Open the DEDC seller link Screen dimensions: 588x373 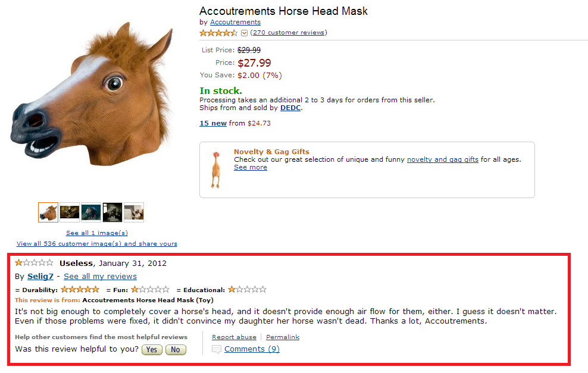(x=290, y=108)
